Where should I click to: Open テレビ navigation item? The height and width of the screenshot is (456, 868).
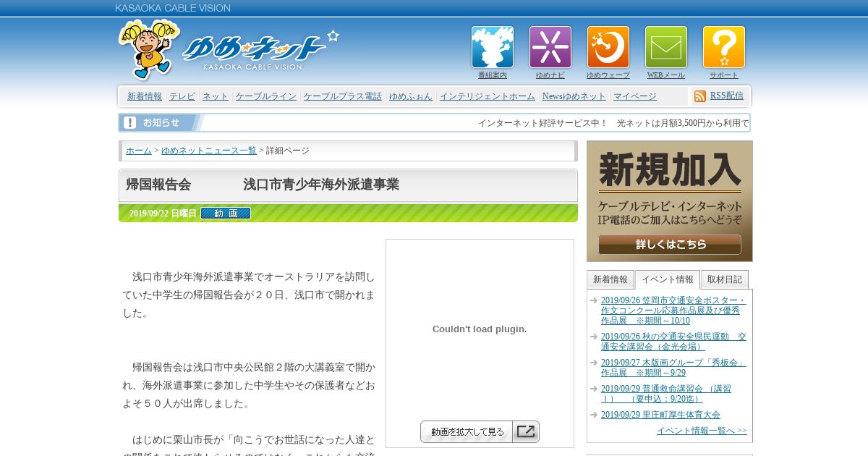coord(182,96)
